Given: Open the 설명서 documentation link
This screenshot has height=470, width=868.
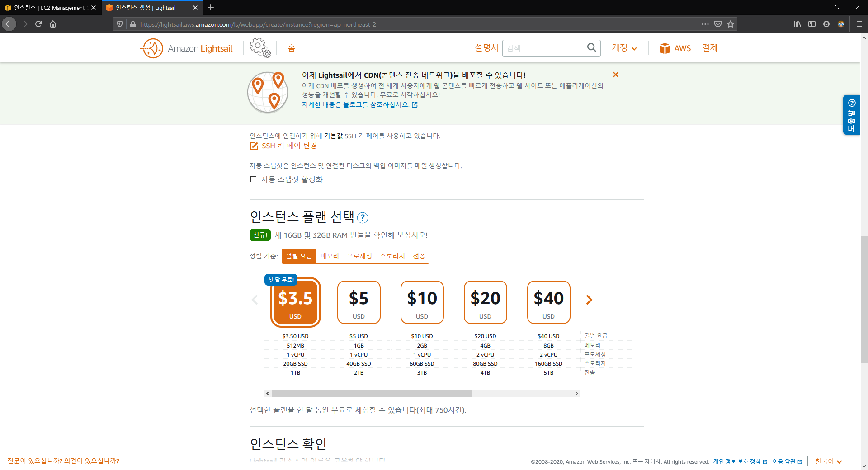Looking at the screenshot, I should pos(486,48).
